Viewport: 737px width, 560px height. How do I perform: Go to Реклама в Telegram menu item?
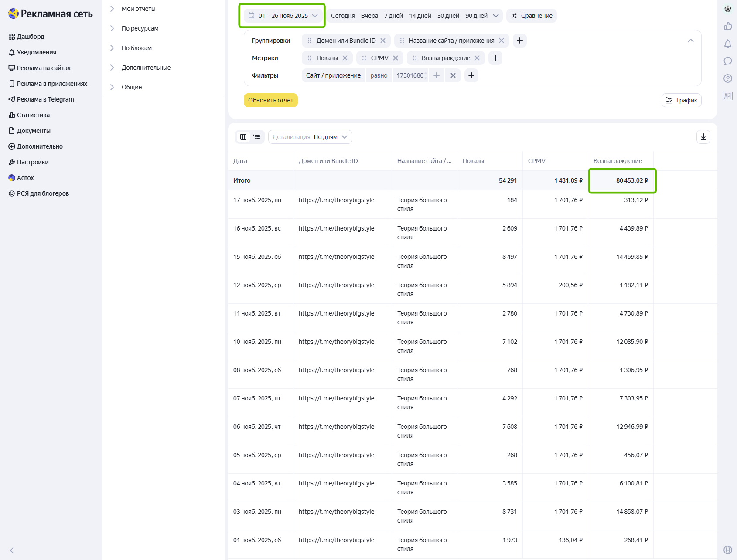(x=45, y=99)
